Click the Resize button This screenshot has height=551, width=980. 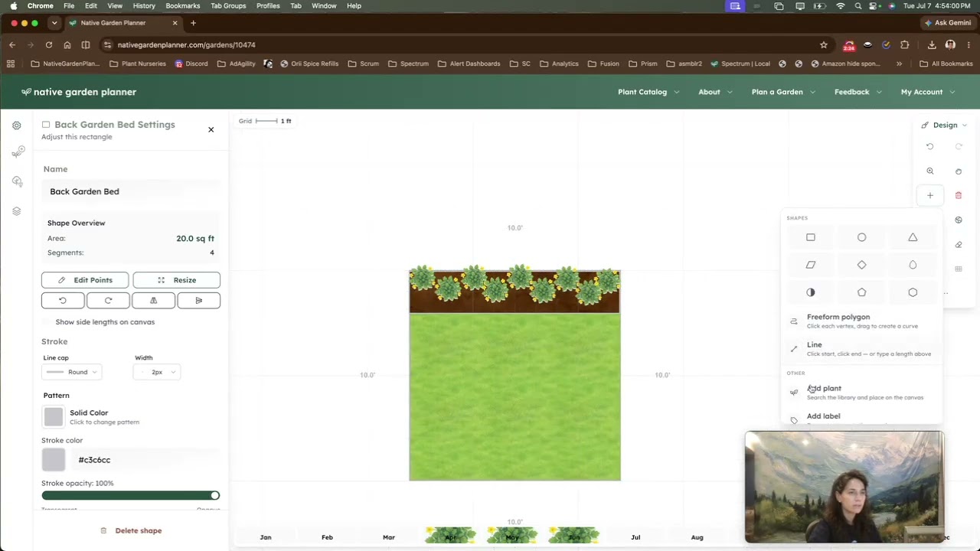176,280
